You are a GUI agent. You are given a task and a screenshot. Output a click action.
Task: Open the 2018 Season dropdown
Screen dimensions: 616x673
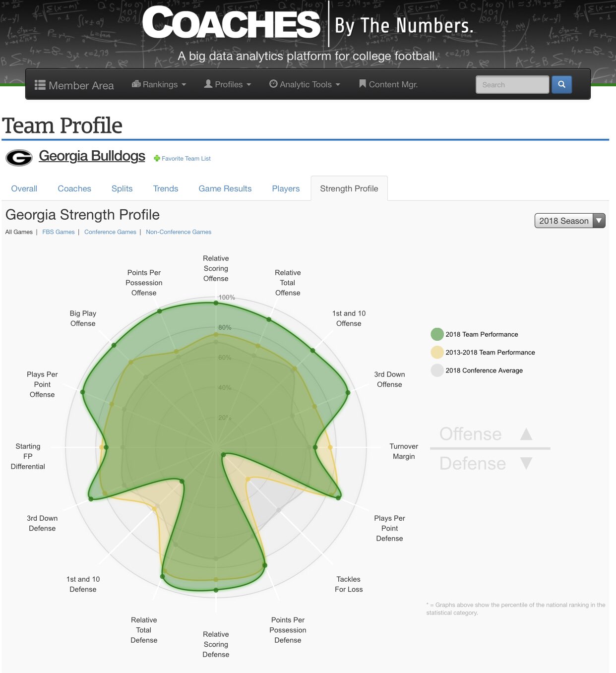click(x=569, y=221)
